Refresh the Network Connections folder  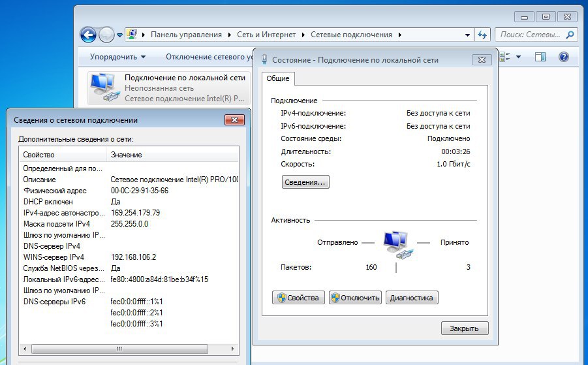pos(482,35)
